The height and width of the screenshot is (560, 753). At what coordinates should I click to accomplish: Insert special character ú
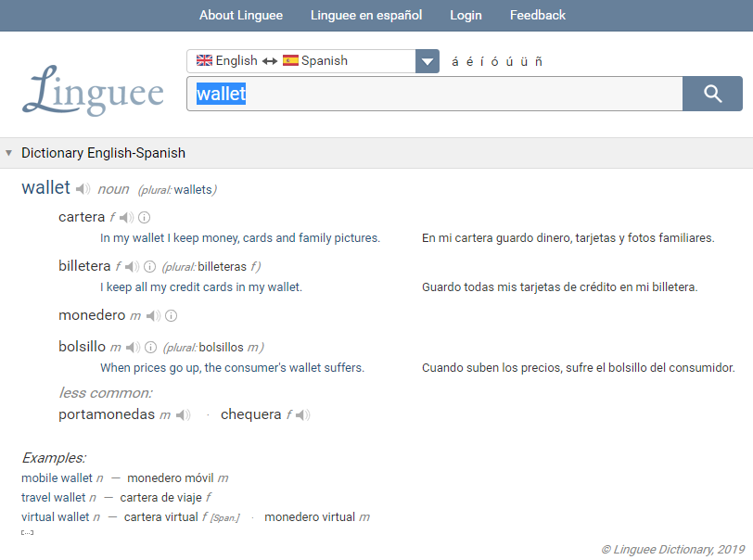509,61
